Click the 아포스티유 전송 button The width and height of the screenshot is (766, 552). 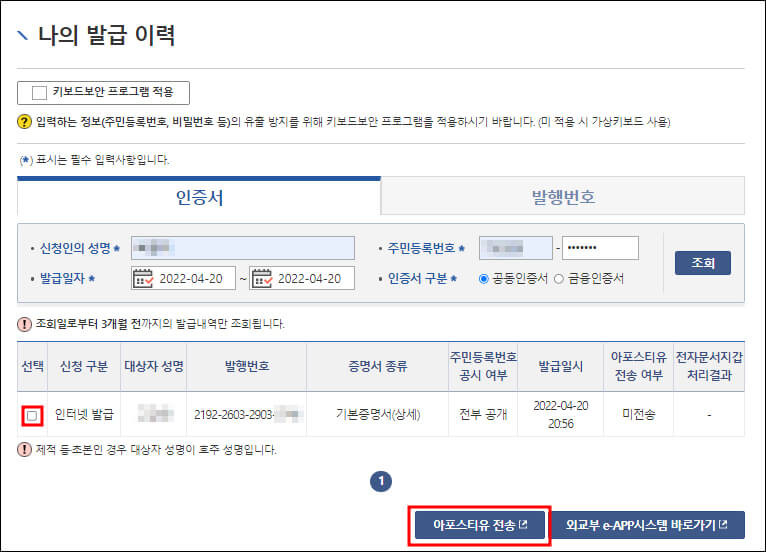(480, 525)
